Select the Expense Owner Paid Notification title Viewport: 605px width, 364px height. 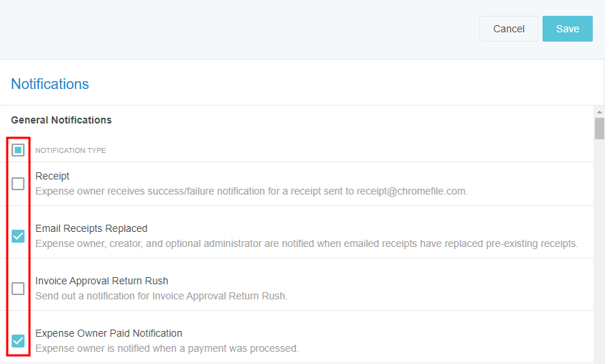108,333
